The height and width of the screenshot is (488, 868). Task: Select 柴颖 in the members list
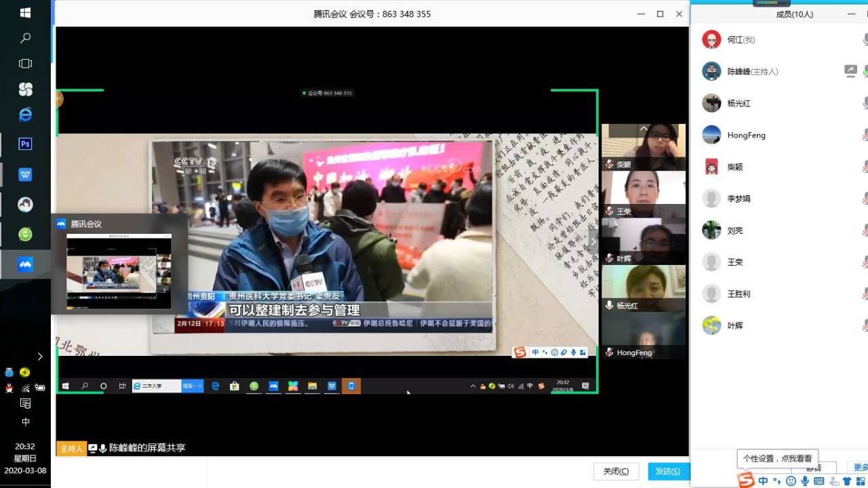click(x=778, y=167)
